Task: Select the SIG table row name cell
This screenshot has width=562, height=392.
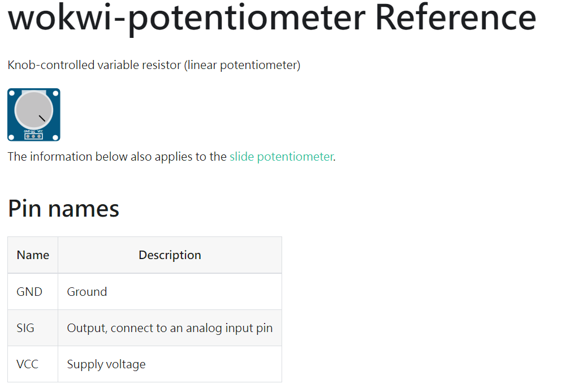Action: click(x=33, y=328)
